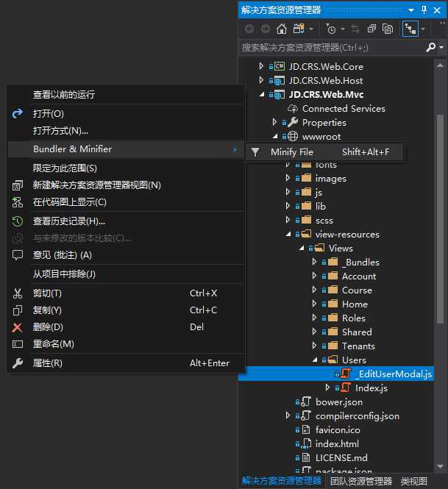Choose 查看以前的运行 from context menu
The height and width of the screenshot is (489, 448).
point(126,95)
